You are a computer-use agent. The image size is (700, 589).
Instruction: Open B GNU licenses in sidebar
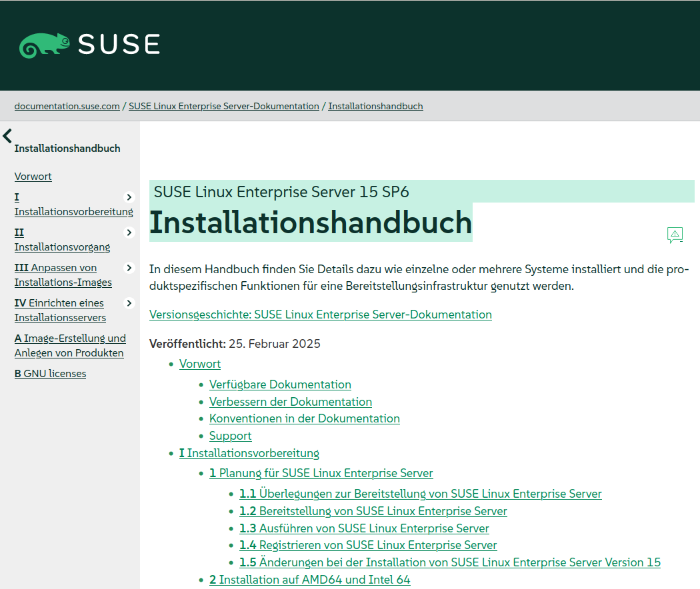pyautogui.click(x=50, y=373)
